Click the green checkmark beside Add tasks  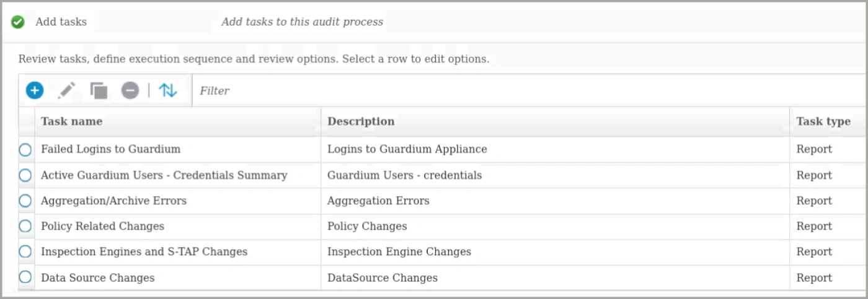[18, 22]
